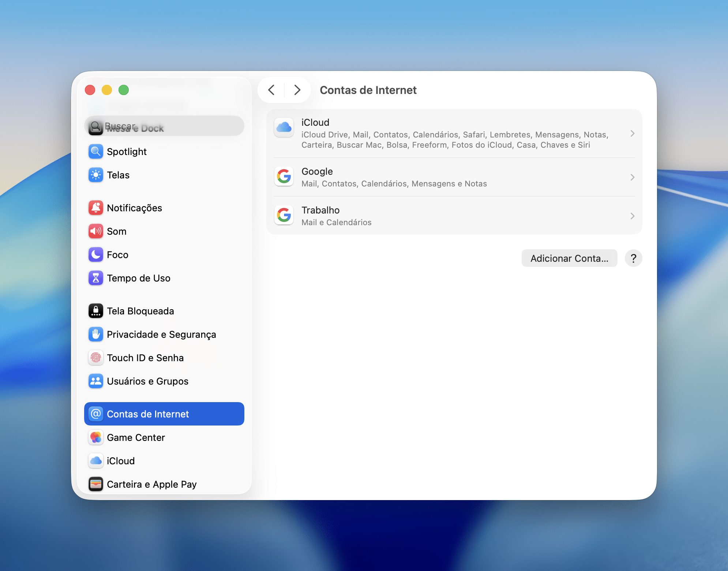728x571 pixels.
Task: Expand the iCloud account row chevron
Action: coord(632,133)
